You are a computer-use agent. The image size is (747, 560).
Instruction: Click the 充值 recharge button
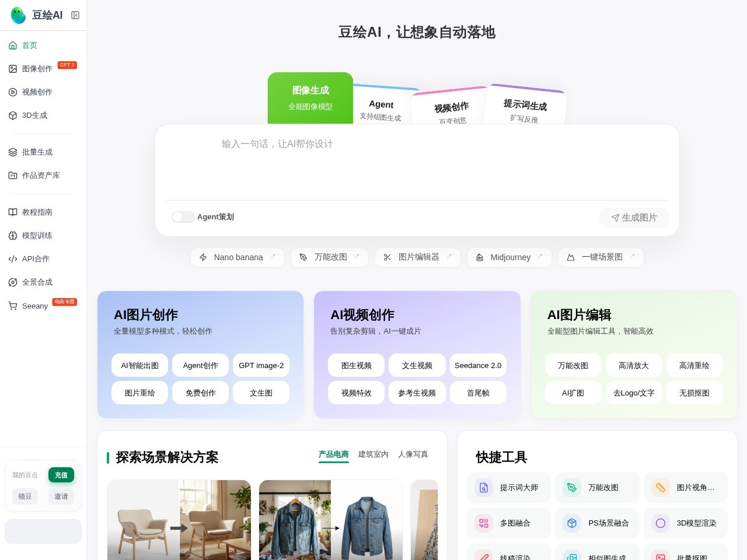click(61, 475)
